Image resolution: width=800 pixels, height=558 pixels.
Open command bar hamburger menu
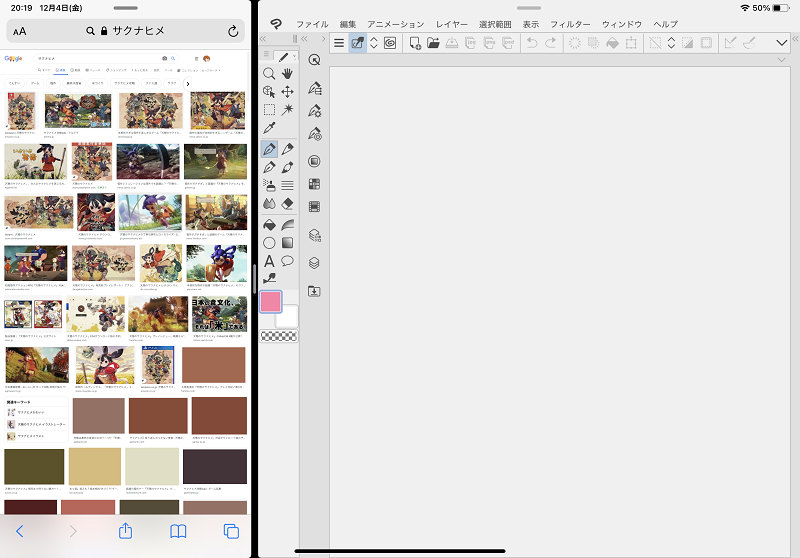339,43
